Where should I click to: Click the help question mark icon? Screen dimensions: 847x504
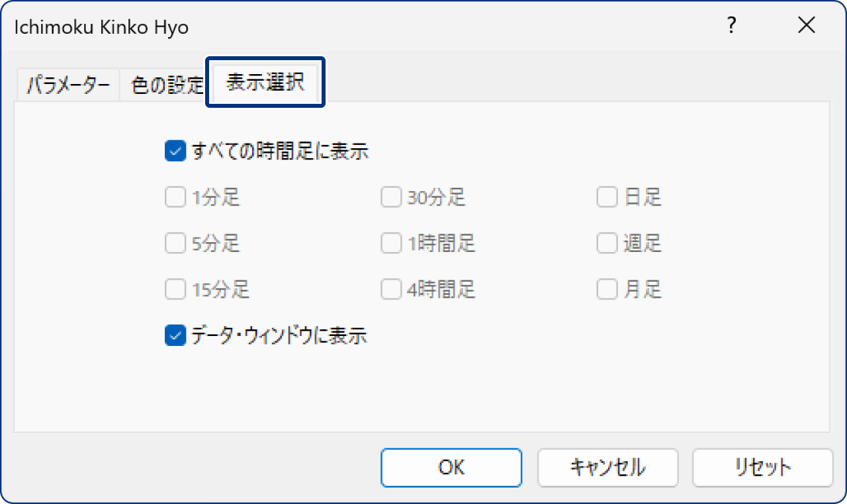coord(731,25)
